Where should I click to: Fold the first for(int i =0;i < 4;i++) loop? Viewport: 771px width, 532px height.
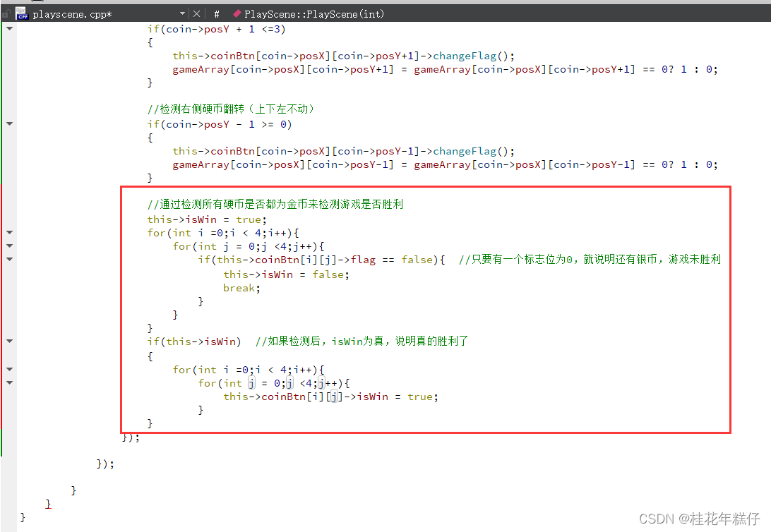point(9,232)
